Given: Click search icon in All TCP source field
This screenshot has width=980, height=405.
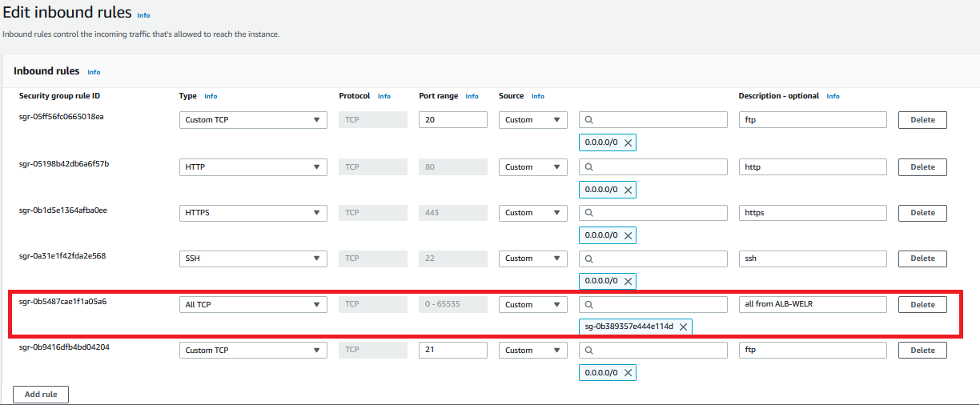Looking at the screenshot, I should (x=589, y=304).
